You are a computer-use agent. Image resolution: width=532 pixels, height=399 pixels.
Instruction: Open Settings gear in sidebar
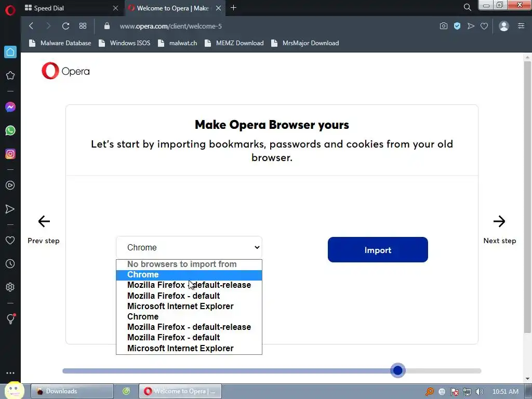(x=10, y=287)
